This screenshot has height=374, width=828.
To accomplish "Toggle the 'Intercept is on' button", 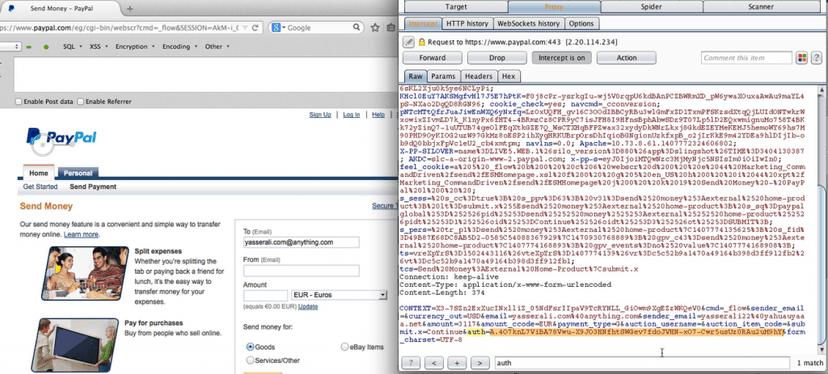I will click(x=561, y=58).
